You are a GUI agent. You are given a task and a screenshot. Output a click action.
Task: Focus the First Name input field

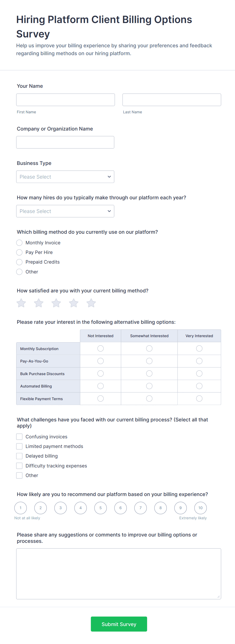pos(65,100)
